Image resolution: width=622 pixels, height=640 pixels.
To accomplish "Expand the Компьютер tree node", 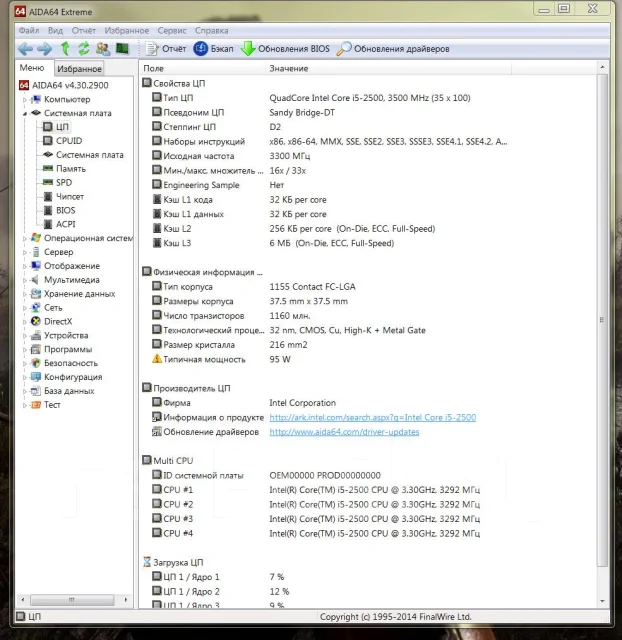I will (x=24, y=100).
